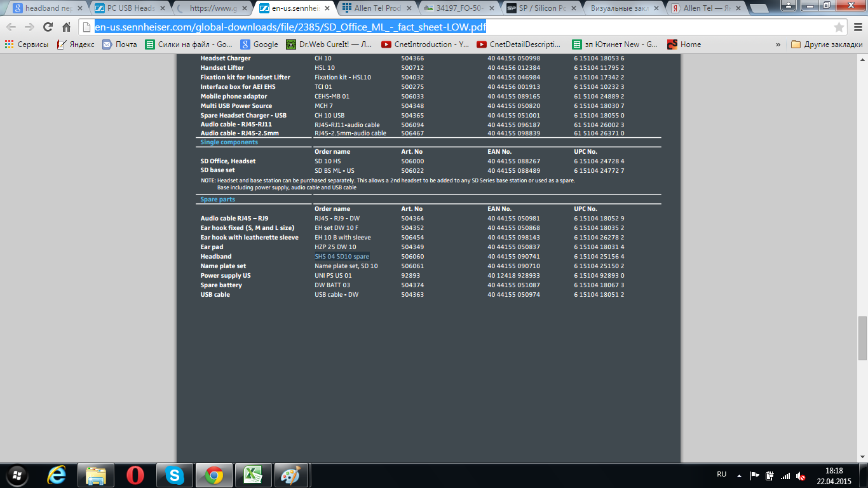Click 'CEHS-MB 01' mobile phone adaptor name
The image size is (868, 488).
332,97
